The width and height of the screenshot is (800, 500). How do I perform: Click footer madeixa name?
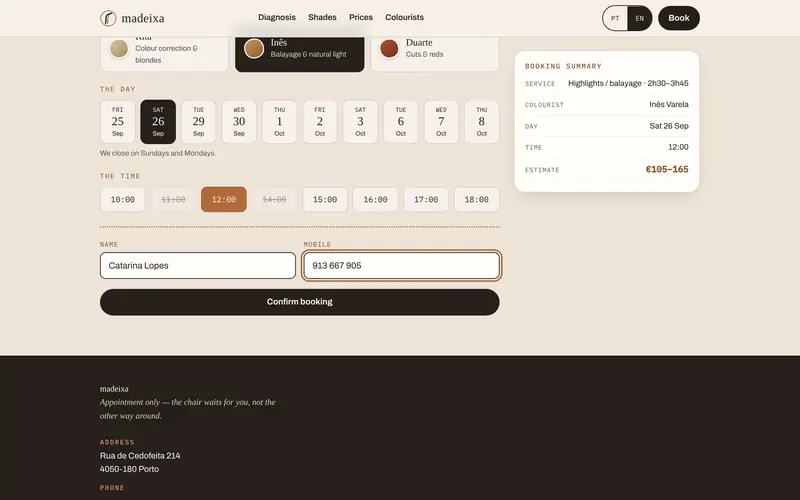pyautogui.click(x=114, y=389)
